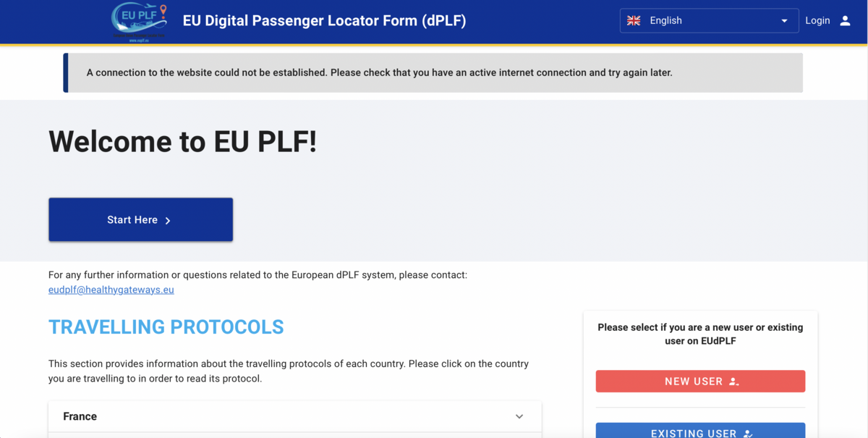The height and width of the screenshot is (438, 868).
Task: Click the new or existing user prompt text
Action: [700, 334]
